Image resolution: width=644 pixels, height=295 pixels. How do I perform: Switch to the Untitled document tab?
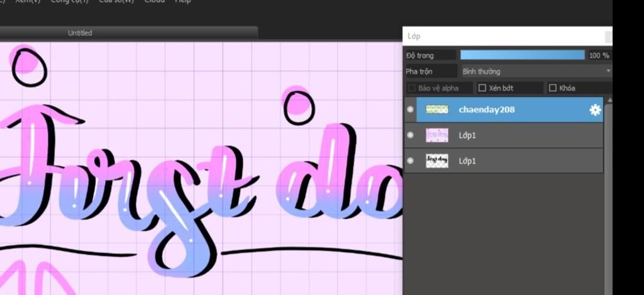[80, 33]
